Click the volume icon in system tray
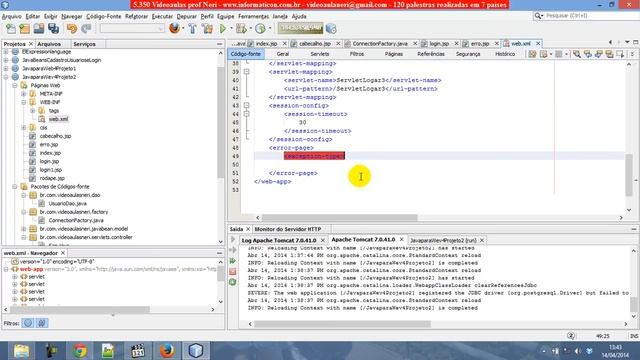Screen dimensions: 640x360 coord(577,351)
